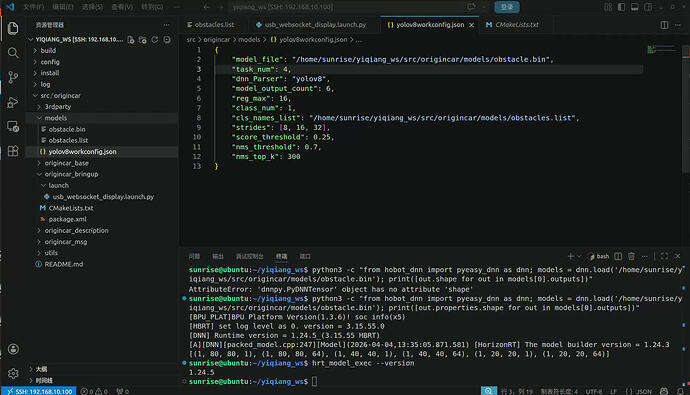Open the Search view in activity bar
Screen dimensions: 690x395
[13, 53]
